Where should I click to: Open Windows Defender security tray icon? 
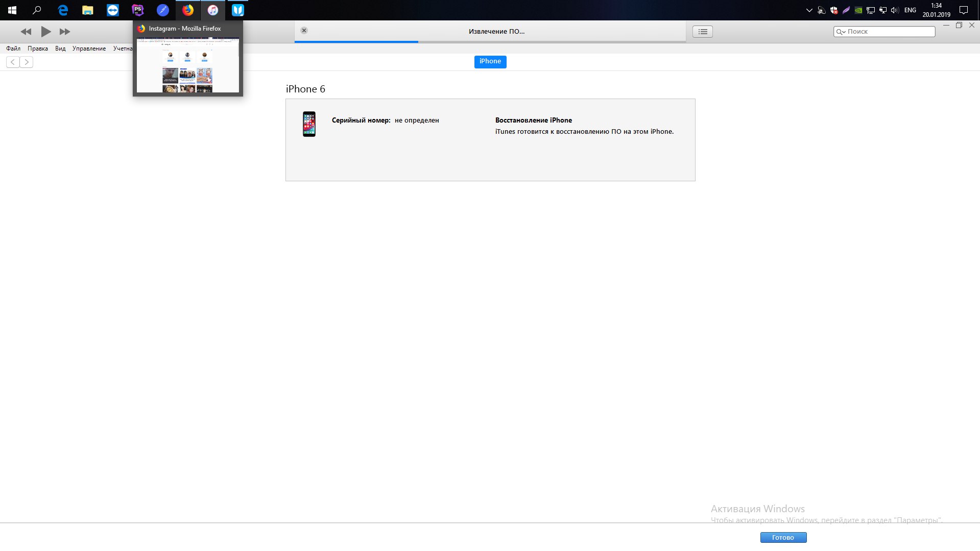tap(834, 10)
